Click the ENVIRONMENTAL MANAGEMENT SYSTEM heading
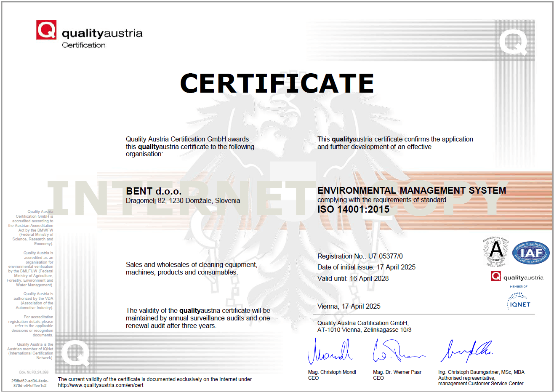The height and width of the screenshot is (392, 554). [x=412, y=191]
